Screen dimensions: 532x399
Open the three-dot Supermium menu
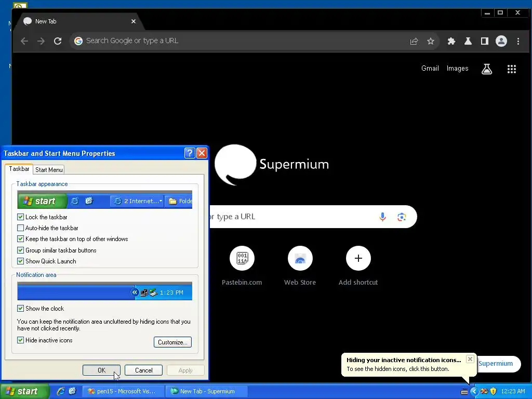click(518, 41)
